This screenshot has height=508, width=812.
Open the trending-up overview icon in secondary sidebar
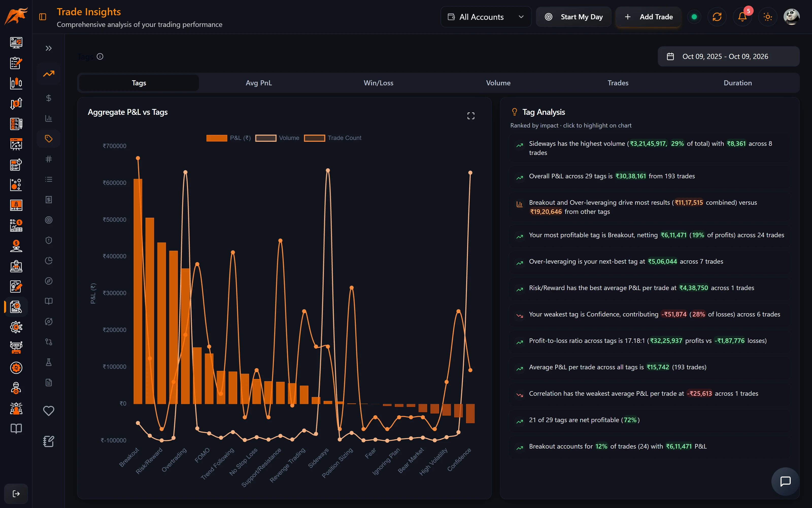click(x=49, y=74)
